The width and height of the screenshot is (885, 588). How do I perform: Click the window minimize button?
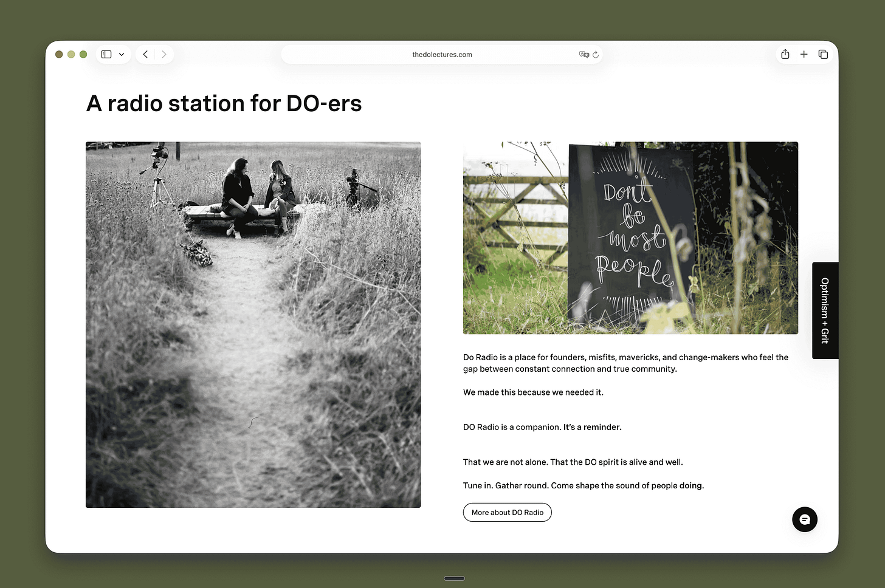[71, 55]
